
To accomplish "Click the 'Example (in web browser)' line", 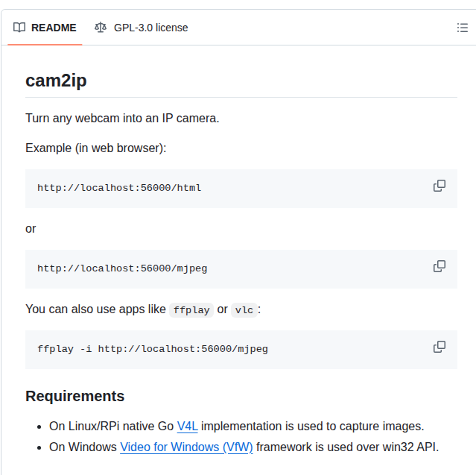I will click(95, 148).
